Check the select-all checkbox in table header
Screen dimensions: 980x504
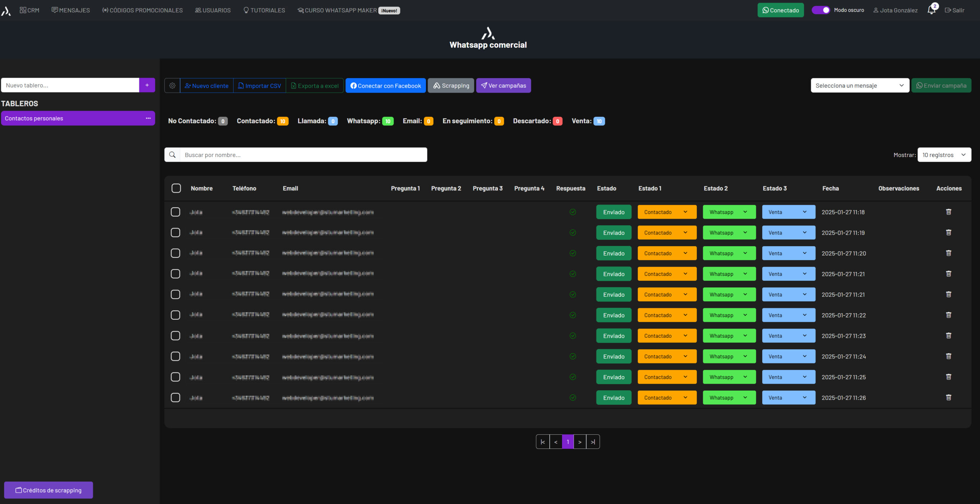(176, 188)
